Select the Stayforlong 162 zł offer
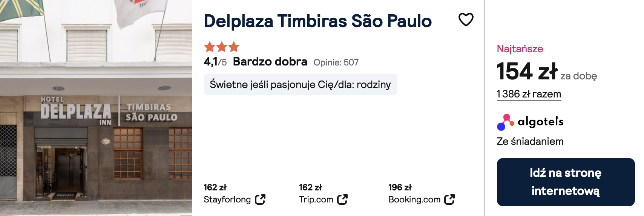This screenshot has height=216, width=644. (235, 194)
